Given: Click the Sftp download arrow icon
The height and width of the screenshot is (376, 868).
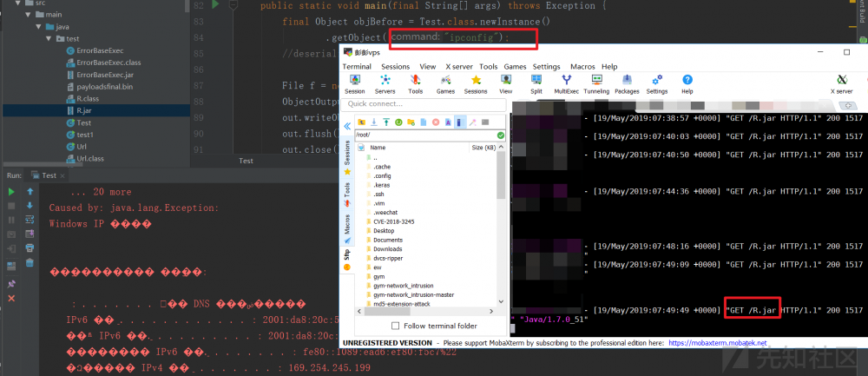Looking at the screenshot, I should 374,122.
